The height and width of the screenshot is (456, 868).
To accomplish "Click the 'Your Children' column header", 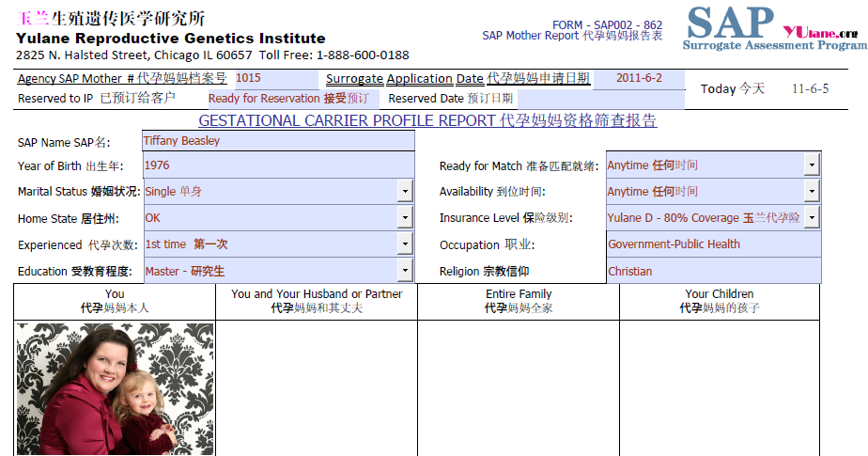I will click(720, 301).
